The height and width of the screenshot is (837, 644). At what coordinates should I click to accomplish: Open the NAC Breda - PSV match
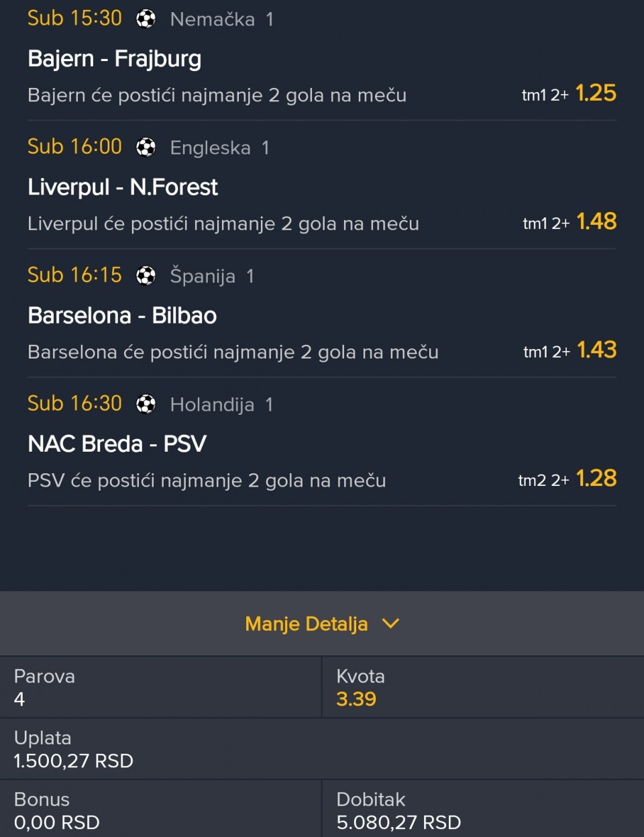(117, 444)
